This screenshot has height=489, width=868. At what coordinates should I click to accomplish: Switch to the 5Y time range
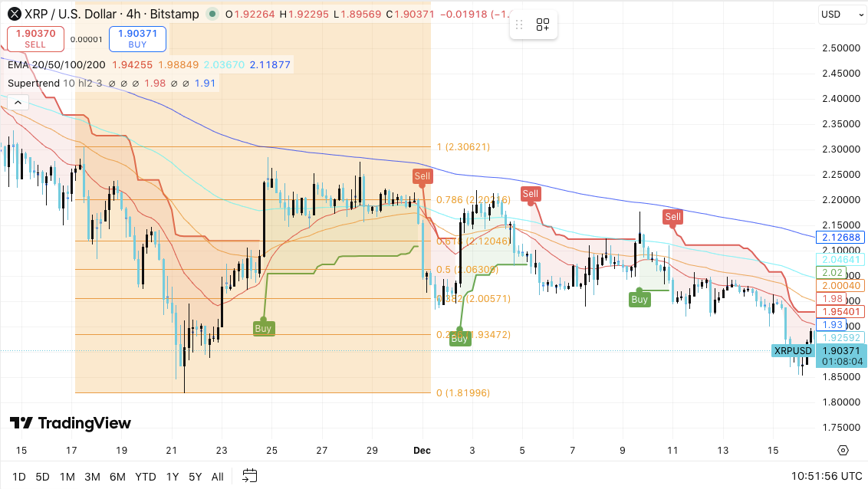[x=196, y=477]
